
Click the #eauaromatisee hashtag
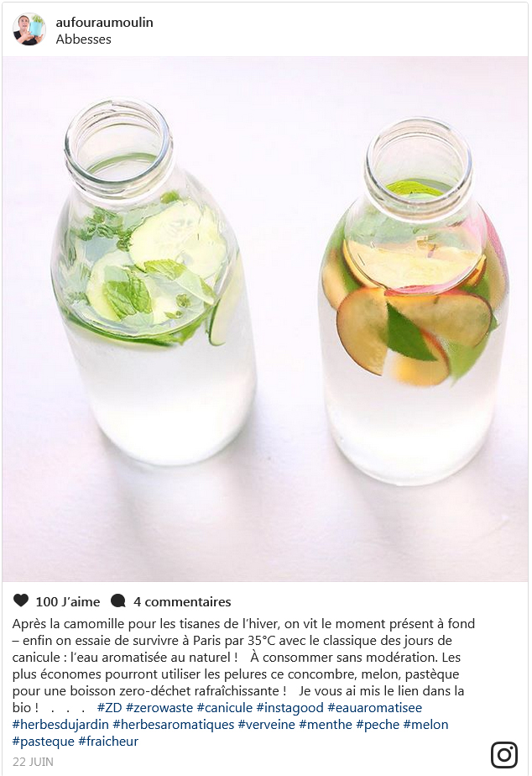pos(375,708)
